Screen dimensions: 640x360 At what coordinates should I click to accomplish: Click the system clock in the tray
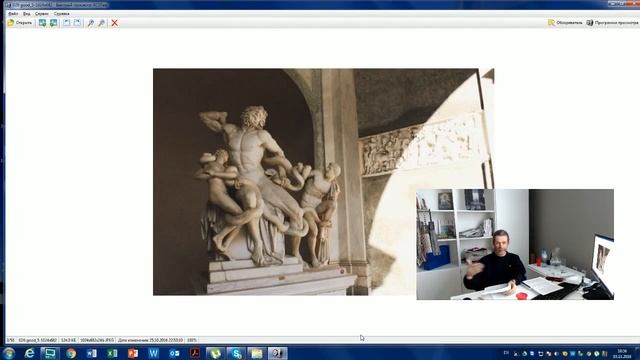(x=622, y=353)
